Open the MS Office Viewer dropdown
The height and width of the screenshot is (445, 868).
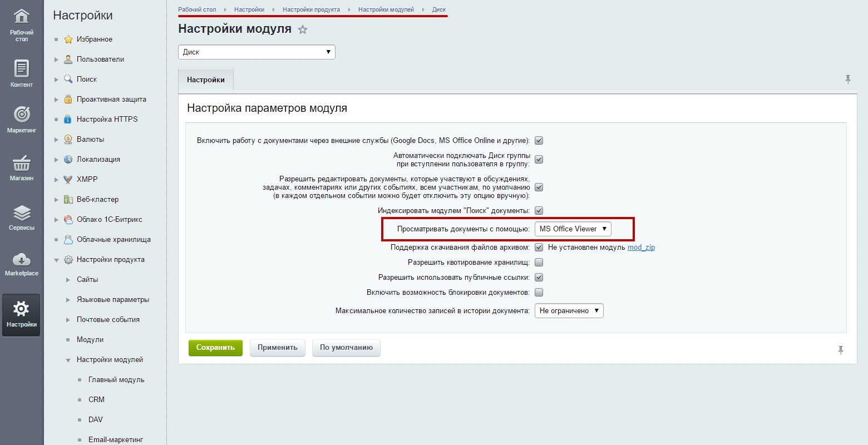point(573,229)
